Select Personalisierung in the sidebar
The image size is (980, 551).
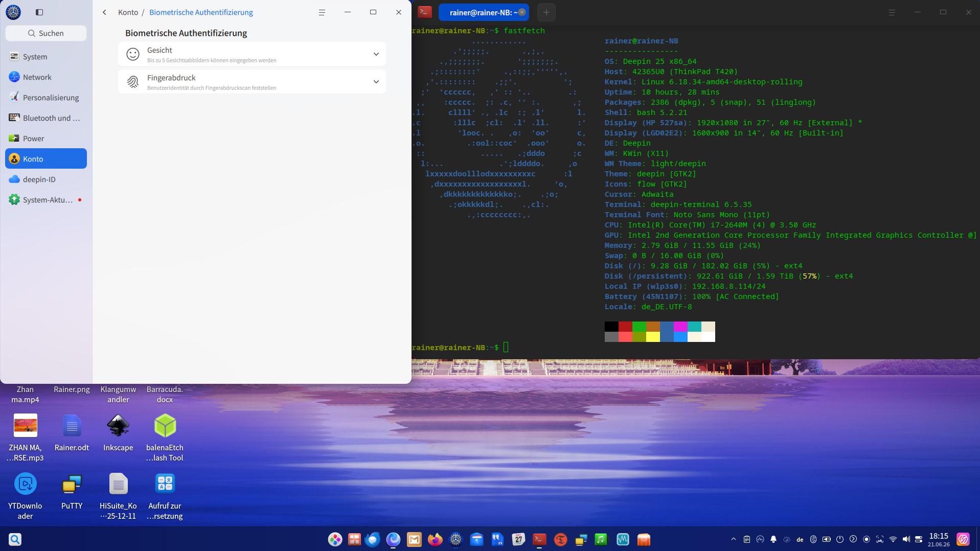[46, 98]
